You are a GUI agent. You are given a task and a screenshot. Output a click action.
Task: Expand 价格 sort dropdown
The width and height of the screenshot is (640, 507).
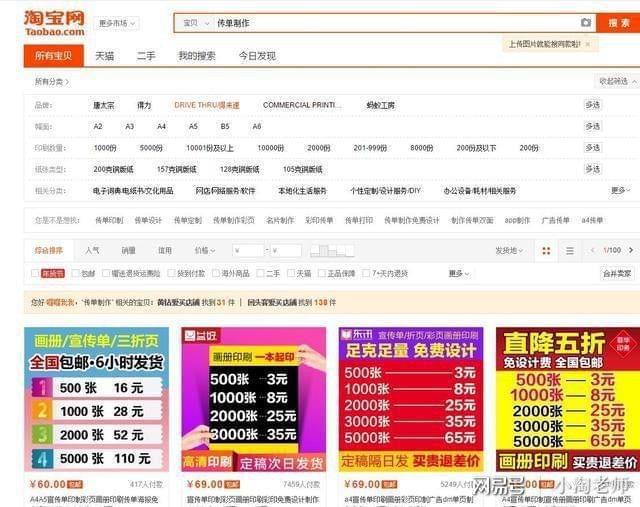[x=204, y=250]
